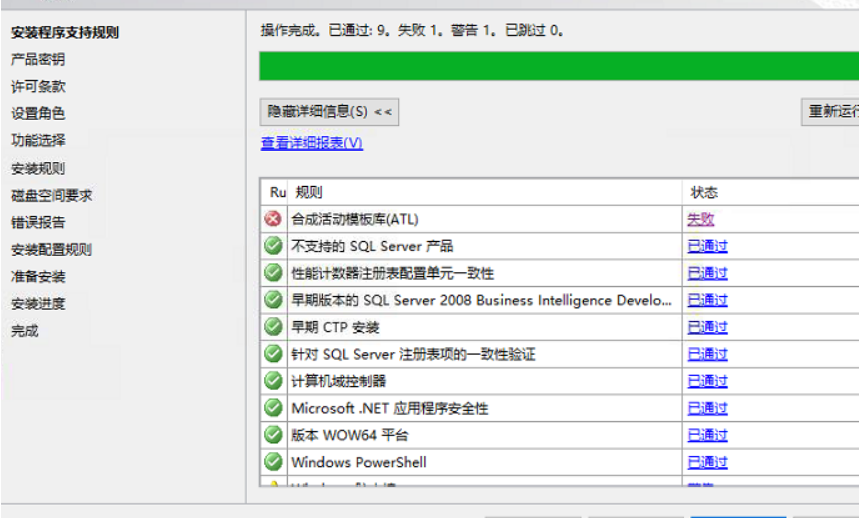The height and width of the screenshot is (518, 859).
Task: Select 产品密钥 step in left sidebar
Action: pyautogui.click(x=38, y=60)
